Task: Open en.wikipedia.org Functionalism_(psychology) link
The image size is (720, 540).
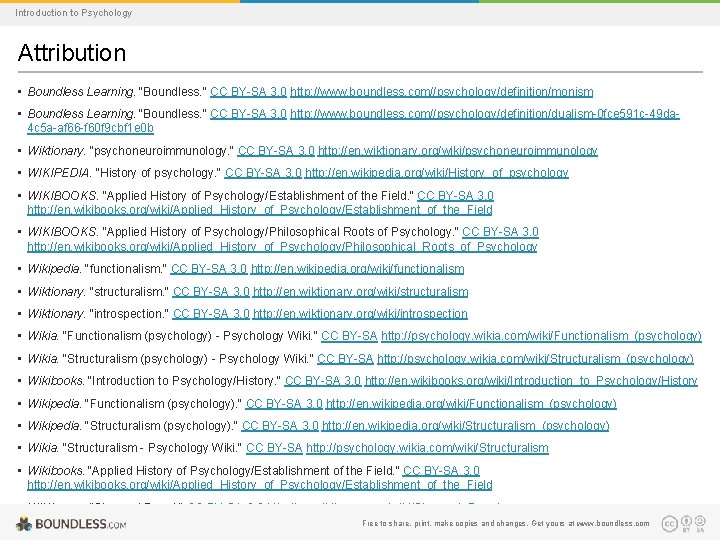Action: [x=471, y=404]
